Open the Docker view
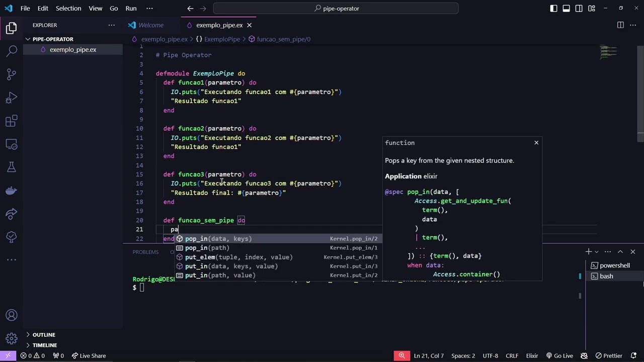The width and height of the screenshot is (644, 362). 12,191
